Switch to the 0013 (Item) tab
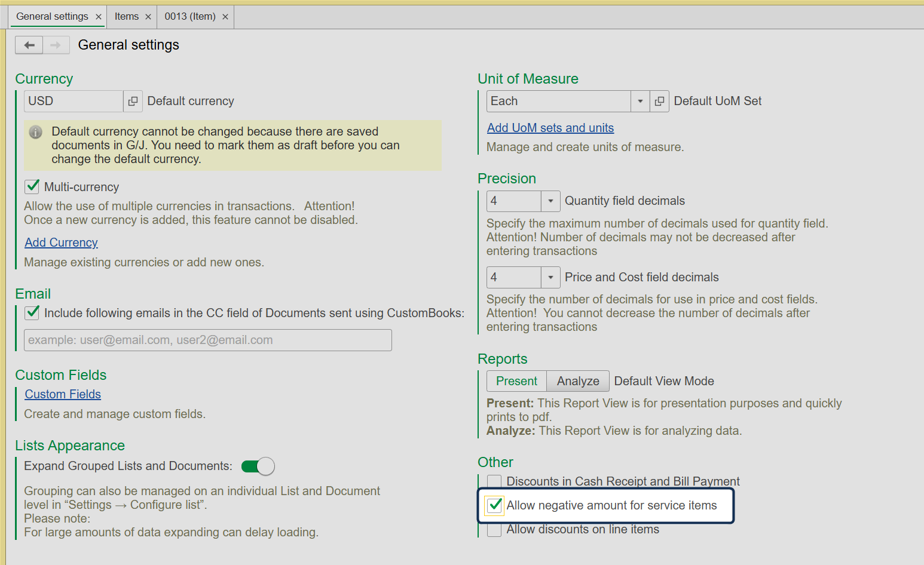 click(190, 17)
